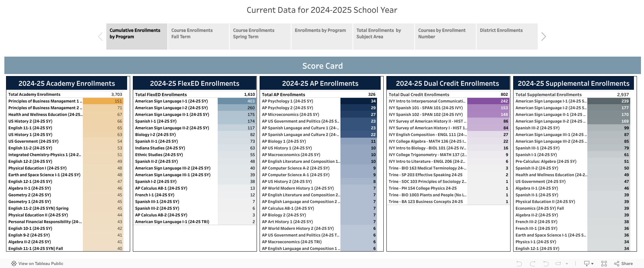Open the Download options dropdown
644x268 pixels.
pyautogui.click(x=589, y=264)
